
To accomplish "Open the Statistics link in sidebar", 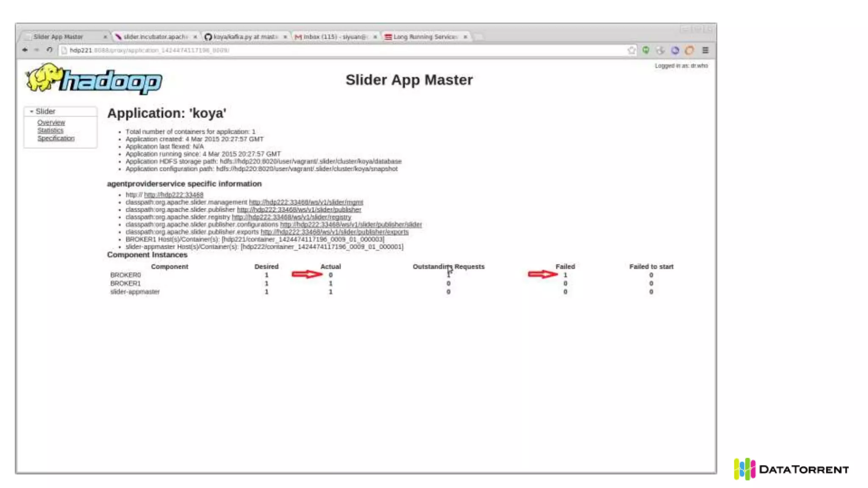I will 50,130.
